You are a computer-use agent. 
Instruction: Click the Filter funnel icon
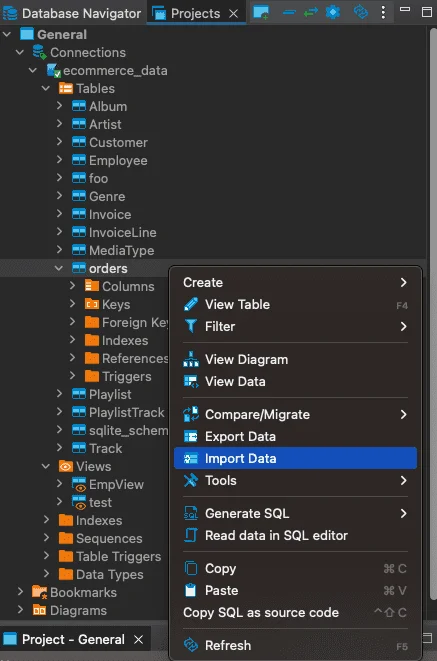191,326
